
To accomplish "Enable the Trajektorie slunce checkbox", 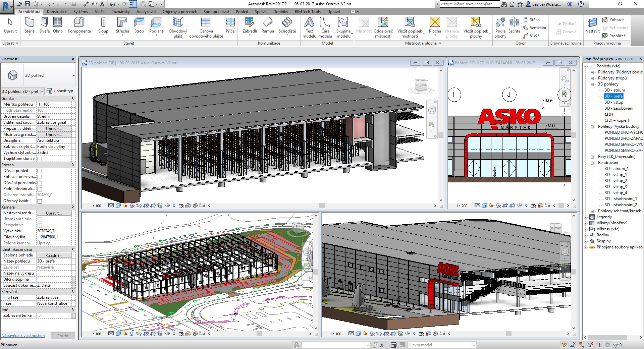I will (x=40, y=159).
